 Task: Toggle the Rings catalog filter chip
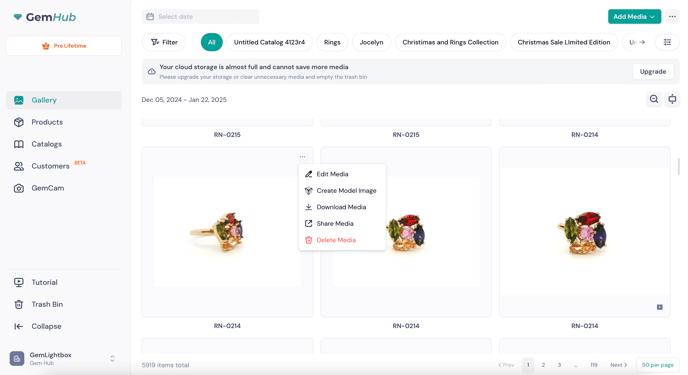(x=332, y=42)
